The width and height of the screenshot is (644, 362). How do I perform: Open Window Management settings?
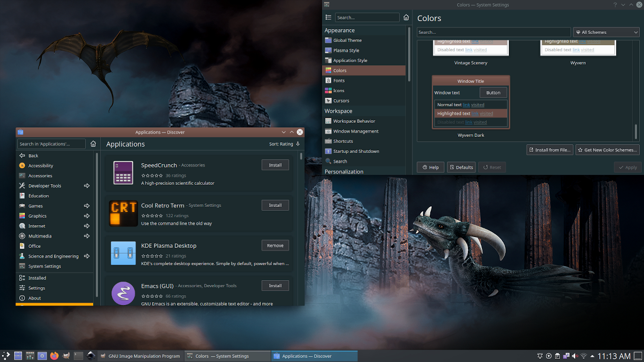click(363, 131)
